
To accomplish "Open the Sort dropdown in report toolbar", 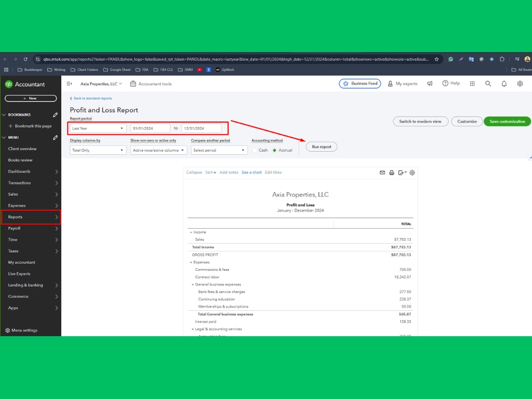I will click(x=210, y=172).
